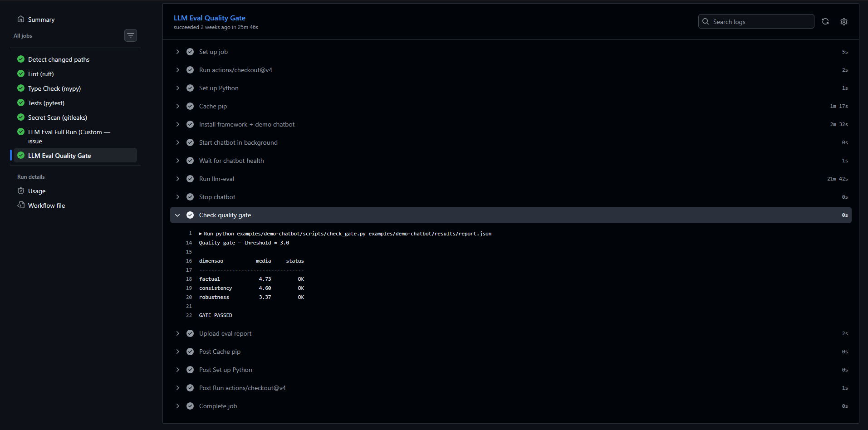Click the success check icon for Complete job
This screenshot has width=868, height=430.
tap(190, 406)
